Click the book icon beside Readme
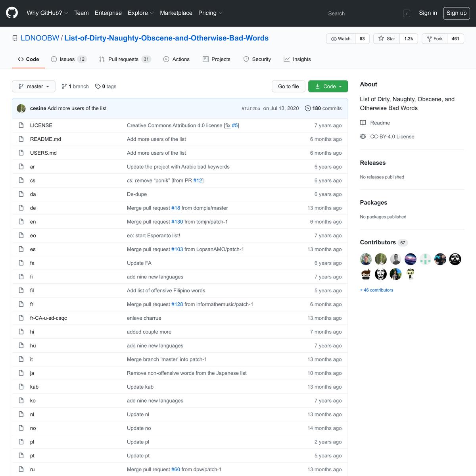 [363, 123]
